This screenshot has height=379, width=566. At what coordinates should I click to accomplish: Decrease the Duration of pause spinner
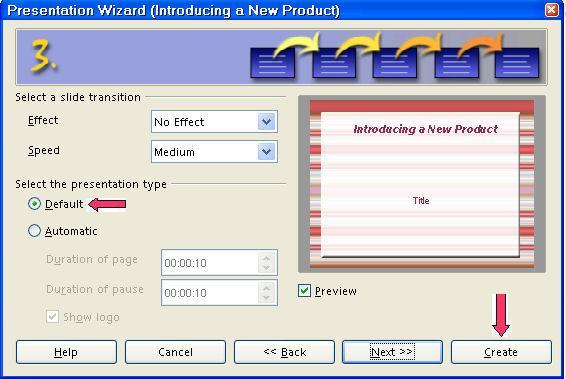(267, 298)
